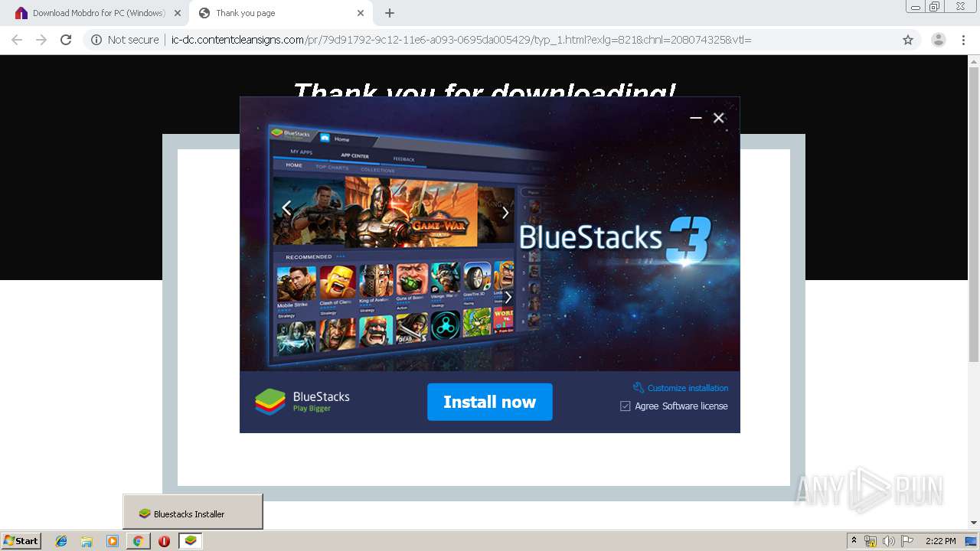Open volume speaker tray icon

point(888,541)
